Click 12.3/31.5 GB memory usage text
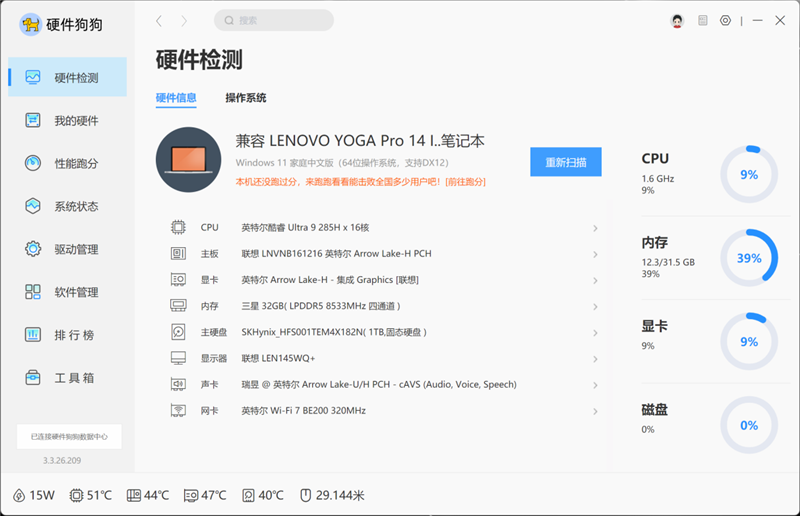800x516 pixels. click(668, 262)
